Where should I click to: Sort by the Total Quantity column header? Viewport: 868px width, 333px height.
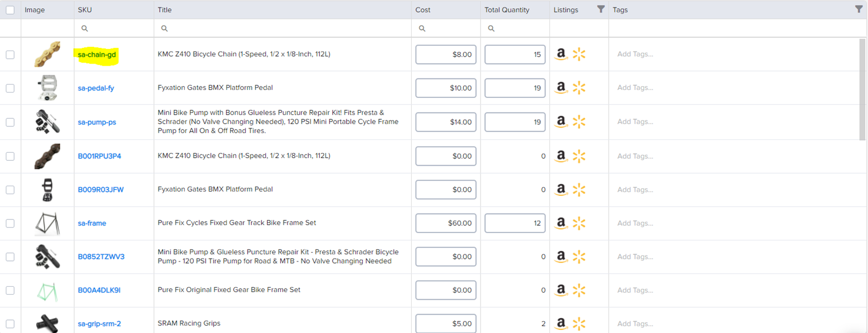coord(506,10)
